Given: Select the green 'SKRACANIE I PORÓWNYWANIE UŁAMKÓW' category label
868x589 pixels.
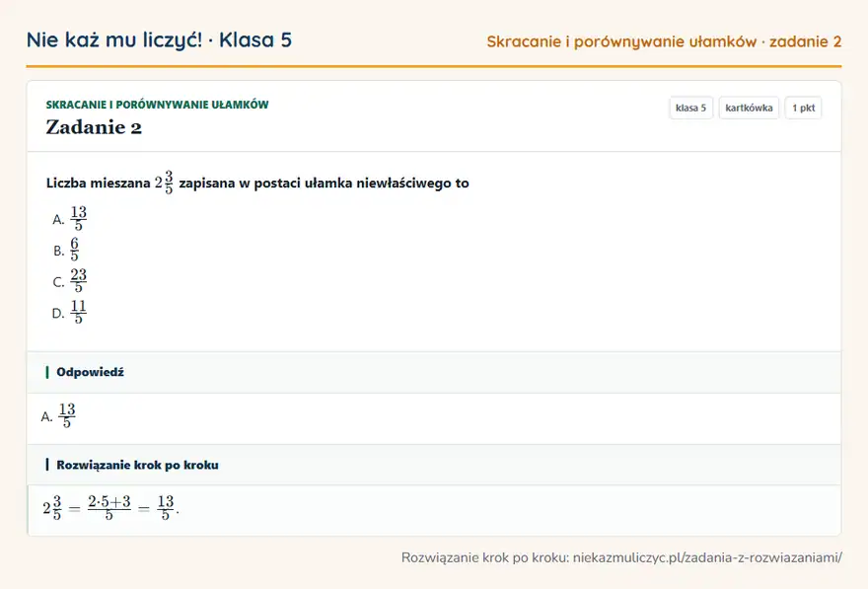Looking at the screenshot, I should click(x=157, y=105).
